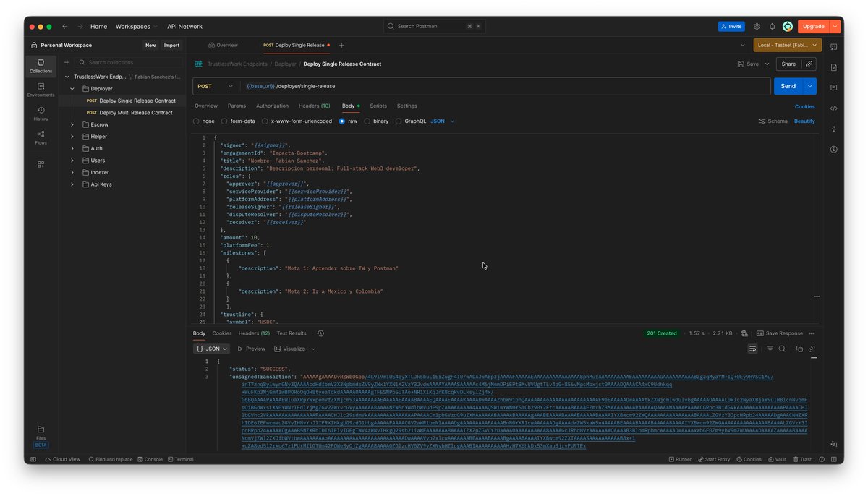Collapse the Deployer folder
The image size is (868, 496).
72,89
